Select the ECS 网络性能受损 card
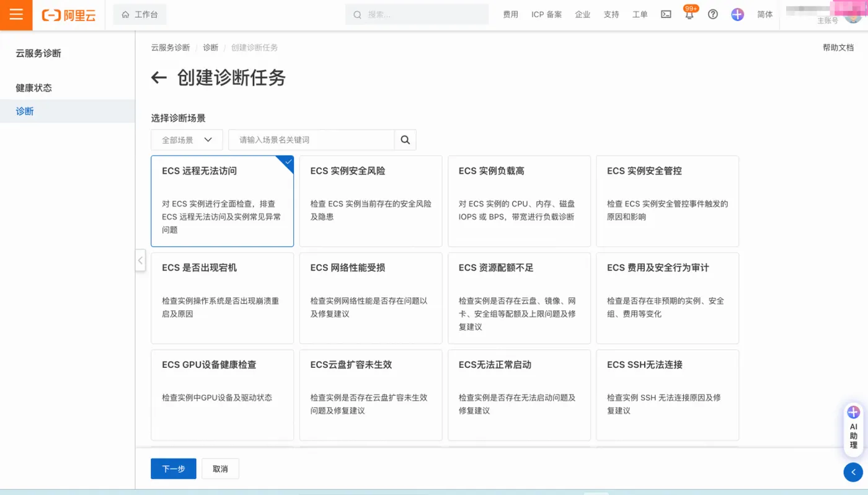The image size is (868, 495). click(x=371, y=298)
